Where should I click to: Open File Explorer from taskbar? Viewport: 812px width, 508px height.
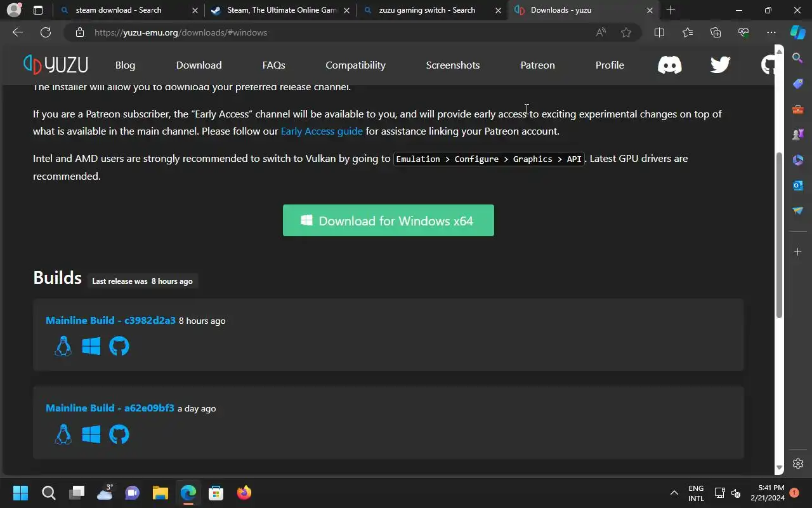coord(160,493)
